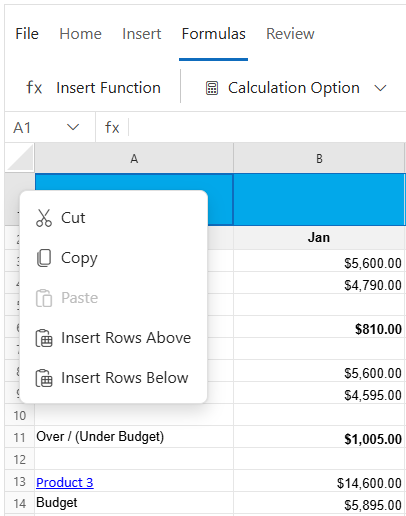This screenshot has height=516, width=406.
Task: Click the Copy icon in context menu
Action: (44, 258)
